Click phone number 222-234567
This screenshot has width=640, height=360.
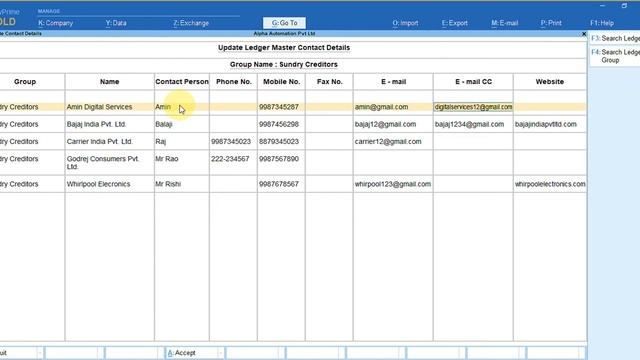[x=230, y=159]
